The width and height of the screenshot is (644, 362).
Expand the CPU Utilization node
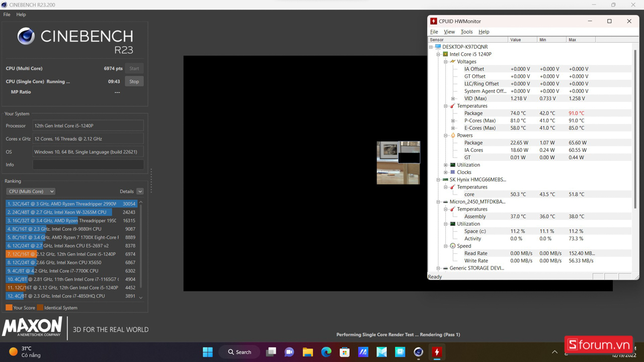pos(446,165)
